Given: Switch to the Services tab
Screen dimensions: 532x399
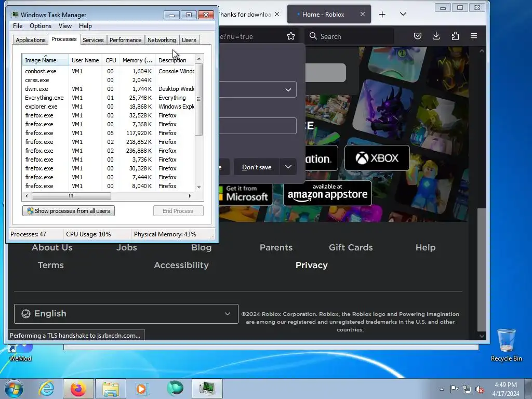Looking at the screenshot, I should click(93, 40).
